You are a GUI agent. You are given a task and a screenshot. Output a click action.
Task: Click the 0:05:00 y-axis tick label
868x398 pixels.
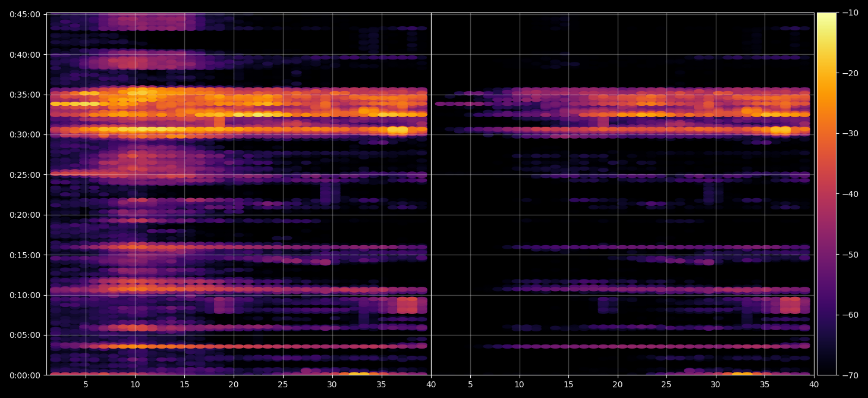coord(25,335)
